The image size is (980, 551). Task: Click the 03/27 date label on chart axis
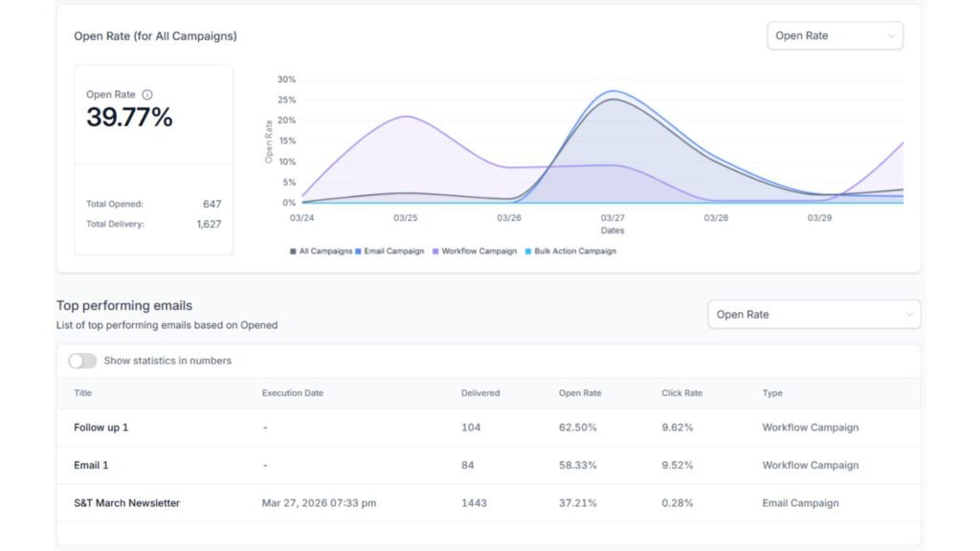coord(612,217)
